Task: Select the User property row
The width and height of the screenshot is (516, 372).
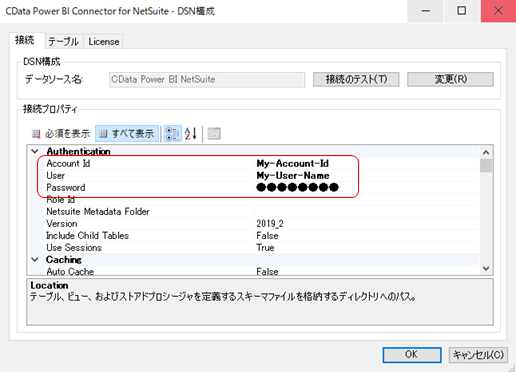Action: coord(262,175)
